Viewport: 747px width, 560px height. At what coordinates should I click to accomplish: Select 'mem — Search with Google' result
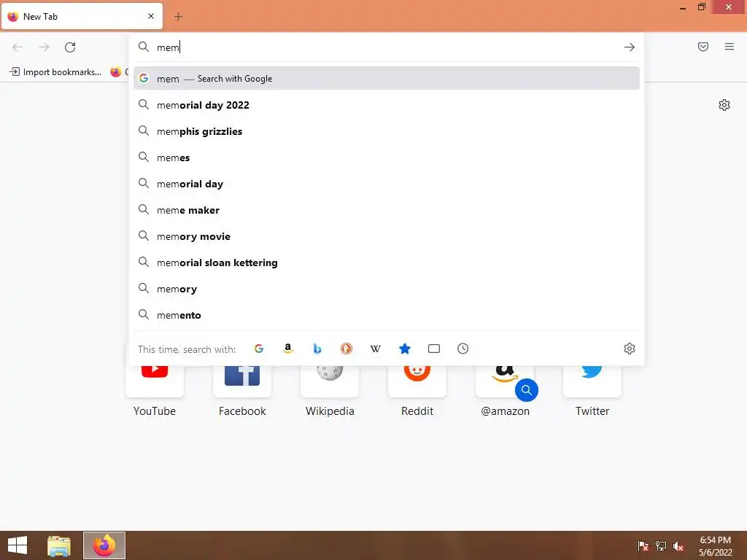[x=387, y=79]
